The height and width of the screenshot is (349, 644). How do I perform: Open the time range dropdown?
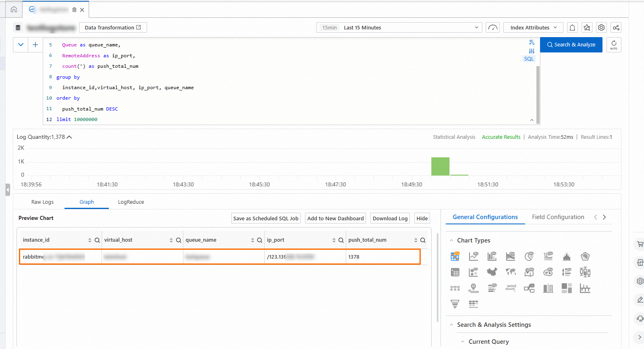click(399, 27)
